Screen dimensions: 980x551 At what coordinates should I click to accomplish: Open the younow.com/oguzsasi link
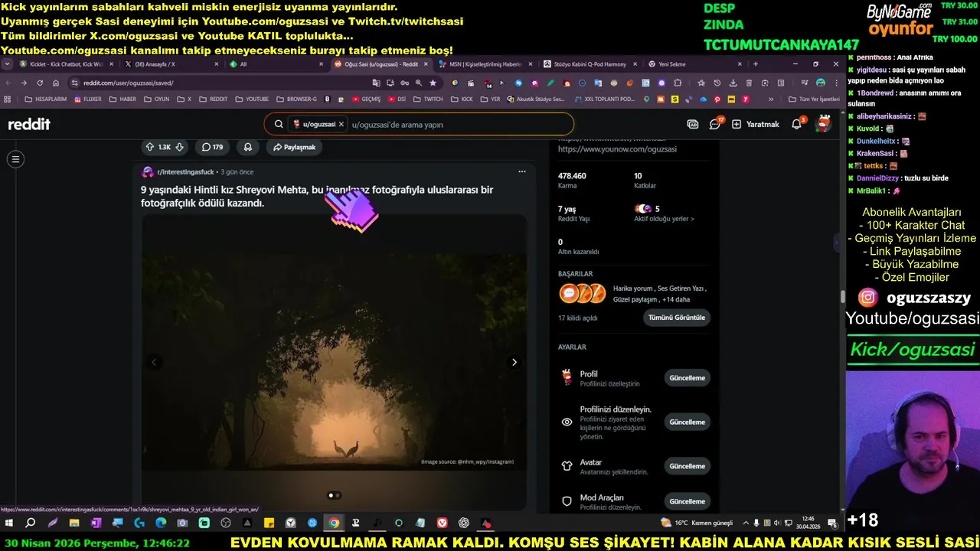617,149
